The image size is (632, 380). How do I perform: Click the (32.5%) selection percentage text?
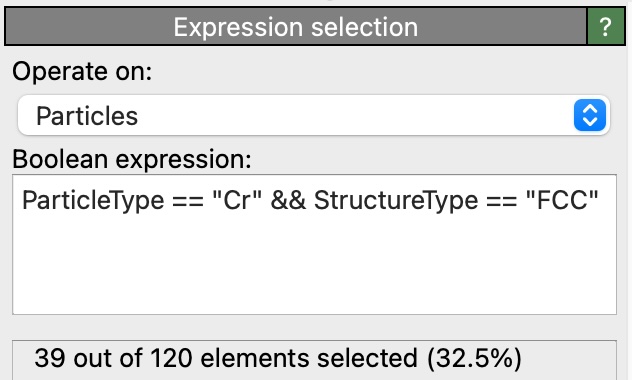point(474,358)
